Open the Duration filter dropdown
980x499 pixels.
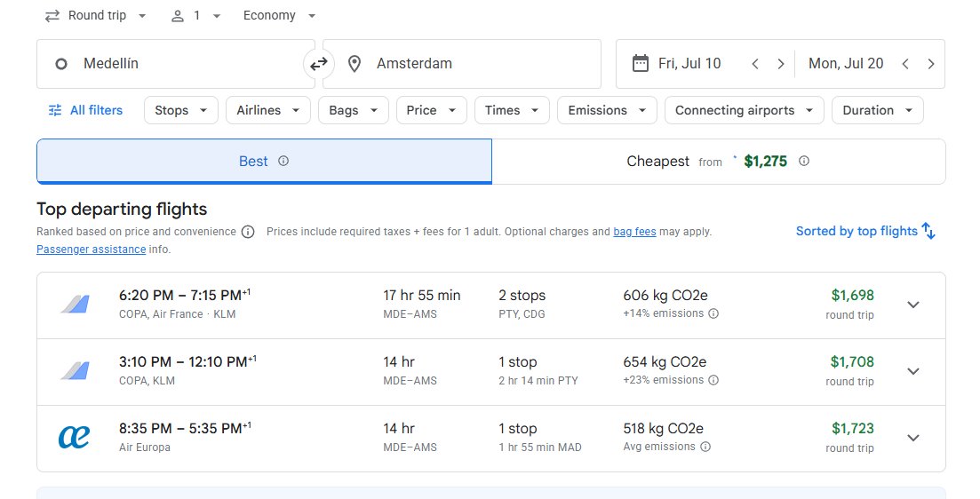click(878, 110)
